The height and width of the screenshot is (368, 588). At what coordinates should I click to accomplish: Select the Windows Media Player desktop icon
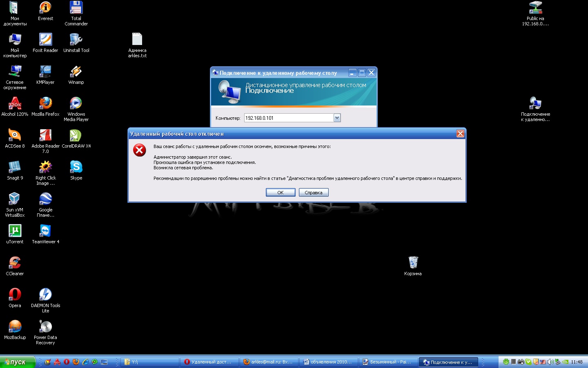coord(76,110)
